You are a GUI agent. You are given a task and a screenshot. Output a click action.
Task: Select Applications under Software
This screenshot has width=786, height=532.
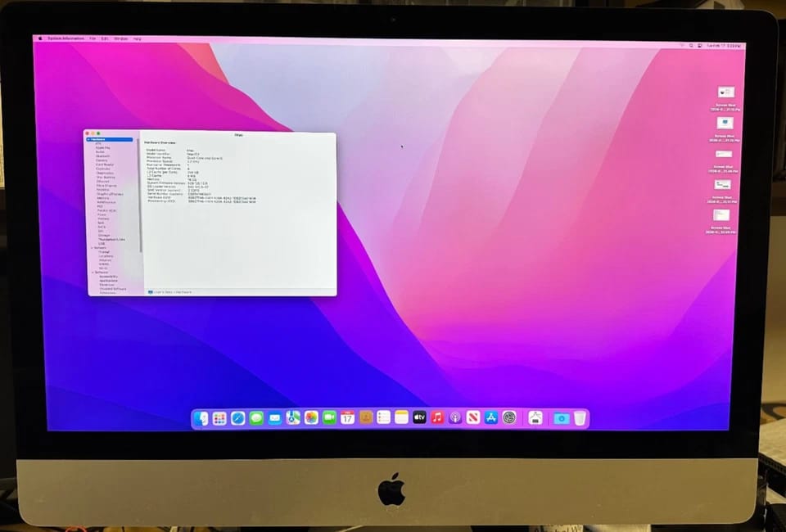[x=108, y=281]
